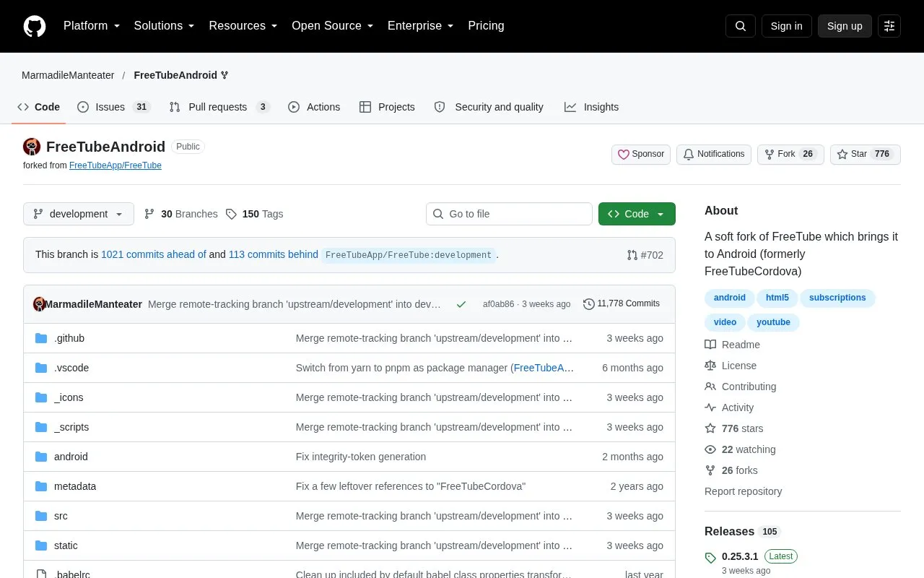Image resolution: width=924 pixels, height=578 pixels.
Task: Click the Notifications bell button
Action: click(x=713, y=155)
